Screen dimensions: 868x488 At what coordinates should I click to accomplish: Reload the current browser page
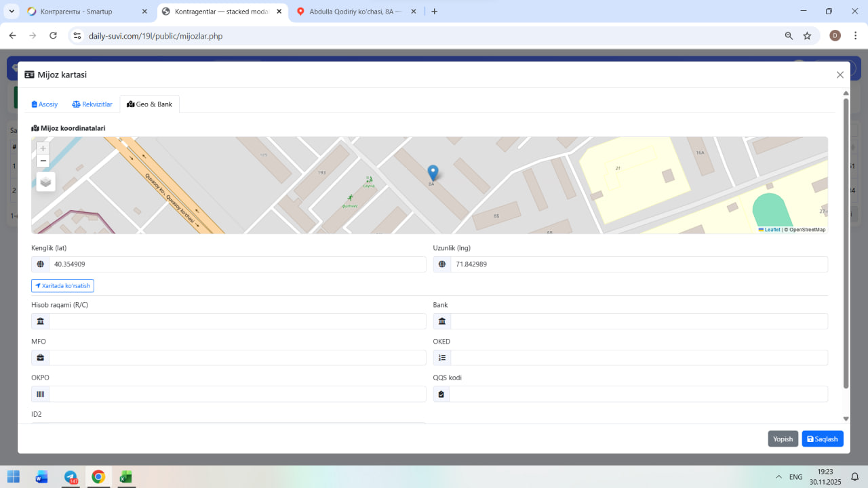(x=53, y=36)
